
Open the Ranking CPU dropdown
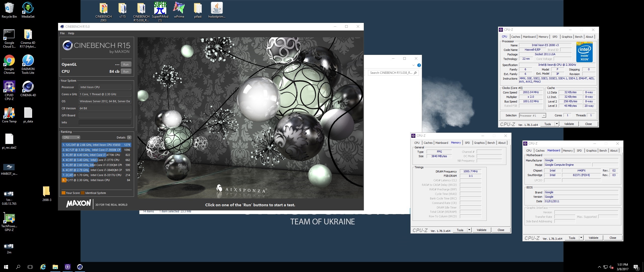(x=71, y=138)
